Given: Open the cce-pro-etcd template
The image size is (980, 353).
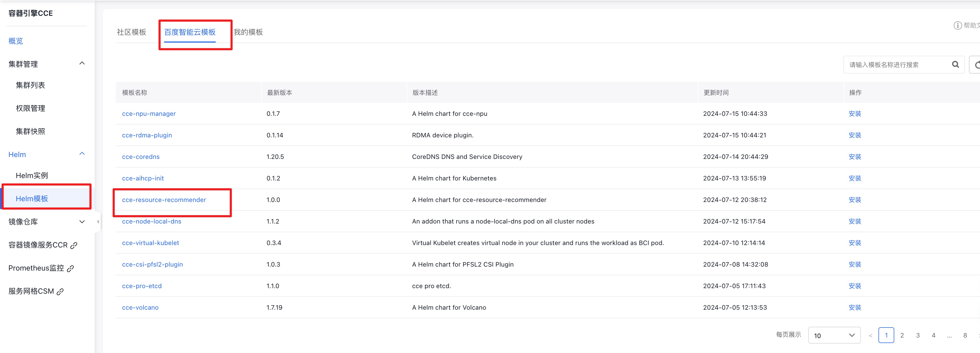Looking at the screenshot, I should 142,286.
